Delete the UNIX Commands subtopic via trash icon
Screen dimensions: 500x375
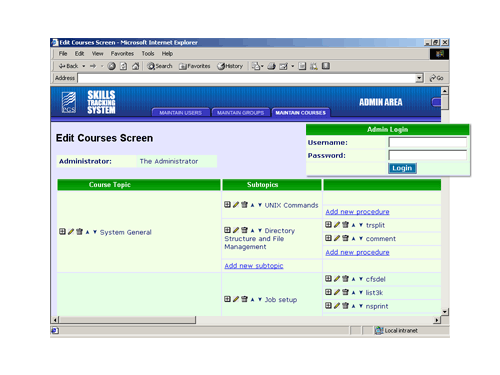244,205
